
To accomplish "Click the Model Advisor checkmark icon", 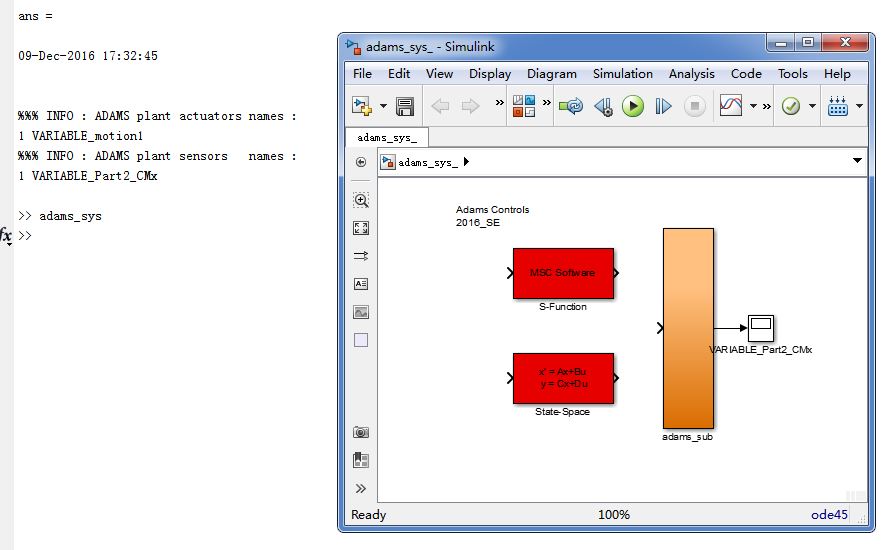I will point(791,106).
